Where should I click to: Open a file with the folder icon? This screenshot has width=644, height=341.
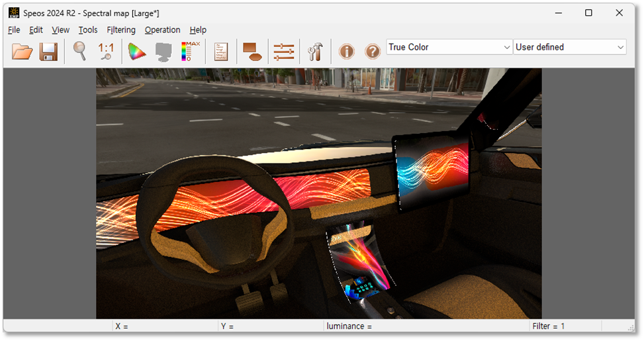[x=23, y=52]
